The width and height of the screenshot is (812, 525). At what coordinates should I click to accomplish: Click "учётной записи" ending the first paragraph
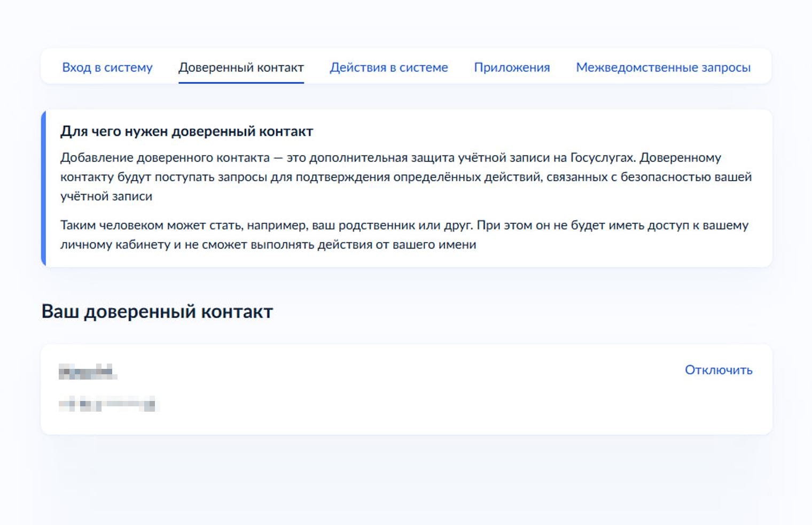coord(106,197)
